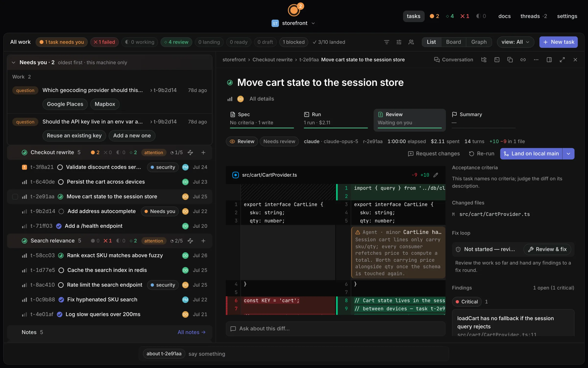The image size is (588, 368).
Task: Choose the Mapbox answer option
Action: [105, 104]
